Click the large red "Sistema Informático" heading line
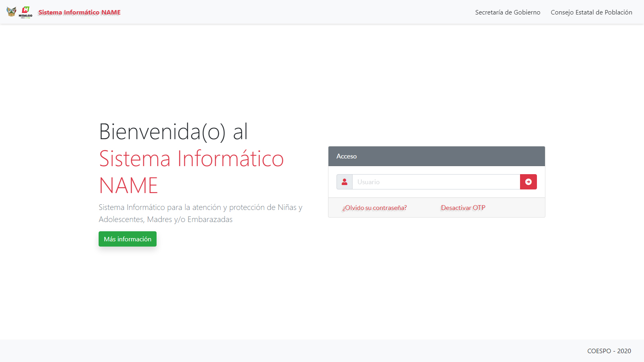This screenshot has width=644, height=362. pos(192,158)
